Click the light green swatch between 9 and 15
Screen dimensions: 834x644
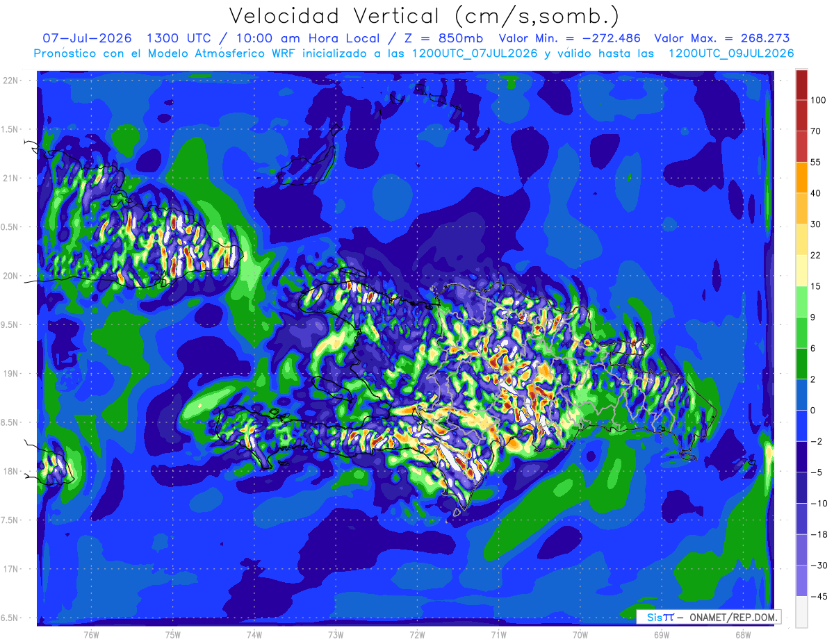pyautogui.click(x=801, y=302)
